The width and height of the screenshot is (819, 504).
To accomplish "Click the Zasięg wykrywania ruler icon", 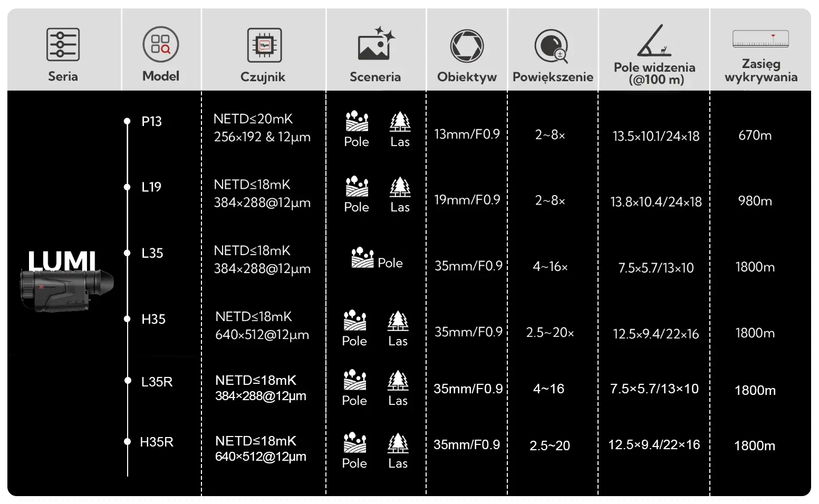I will click(x=760, y=40).
